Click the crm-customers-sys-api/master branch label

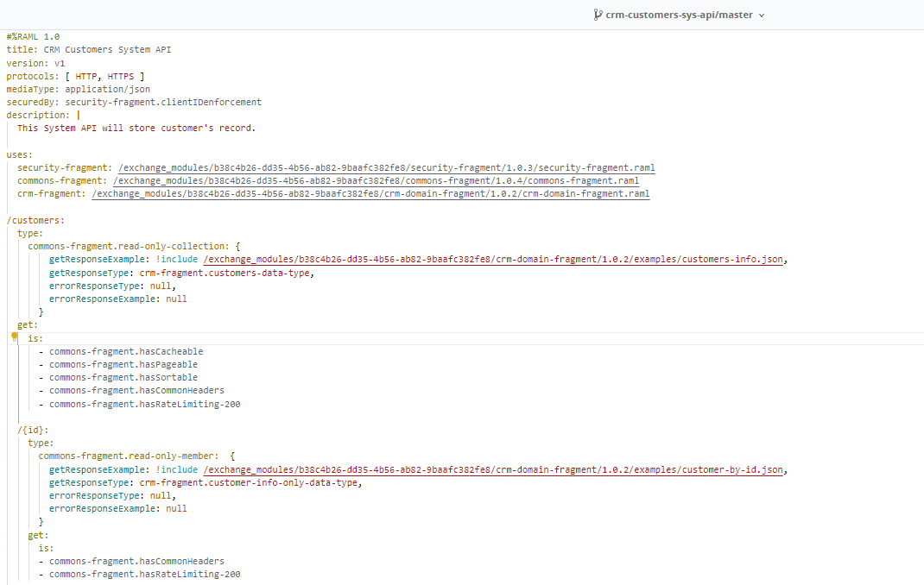pyautogui.click(x=679, y=15)
